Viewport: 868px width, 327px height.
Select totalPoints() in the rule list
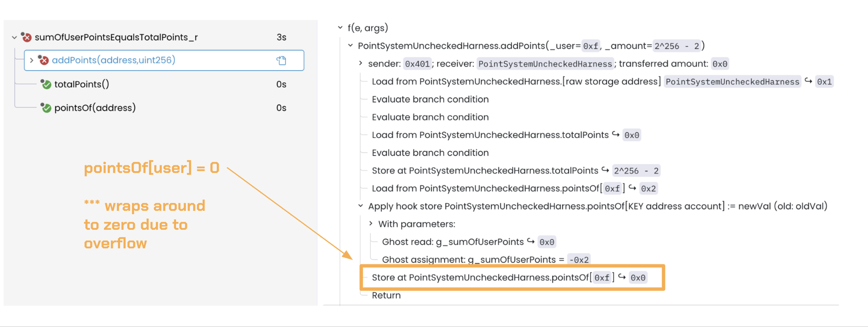pyautogui.click(x=82, y=84)
